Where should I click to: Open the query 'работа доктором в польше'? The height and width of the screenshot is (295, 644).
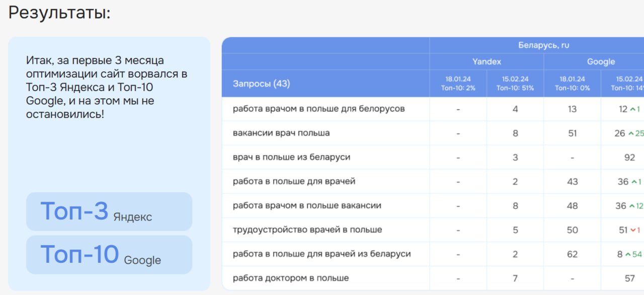(291, 278)
